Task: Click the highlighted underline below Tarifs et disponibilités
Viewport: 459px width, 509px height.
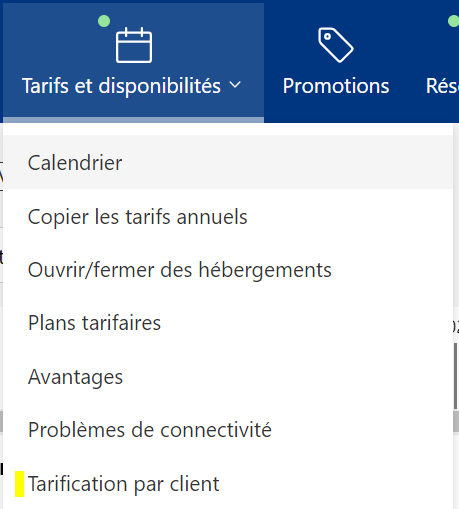Action: (x=133, y=120)
